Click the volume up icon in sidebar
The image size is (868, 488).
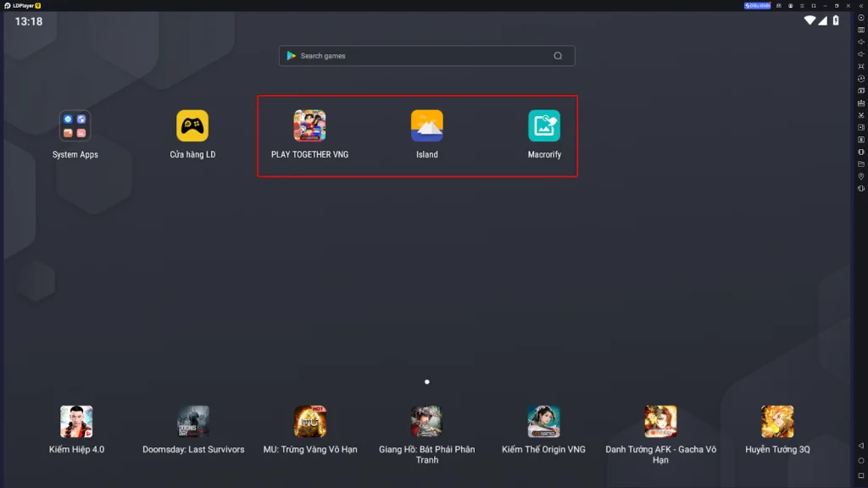coord(861,42)
